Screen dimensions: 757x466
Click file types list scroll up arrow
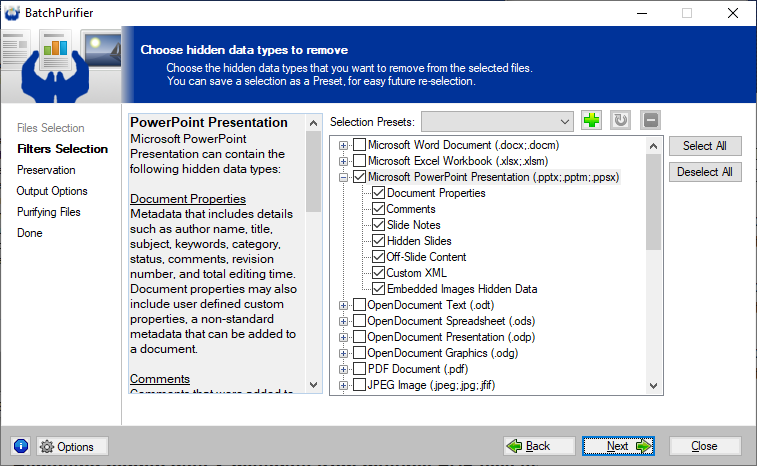tap(654, 145)
